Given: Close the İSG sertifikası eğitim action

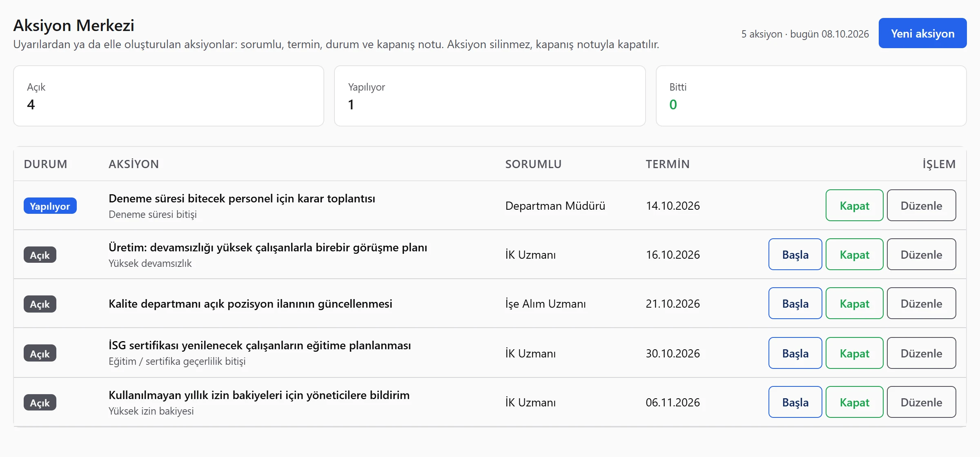Looking at the screenshot, I should point(854,353).
